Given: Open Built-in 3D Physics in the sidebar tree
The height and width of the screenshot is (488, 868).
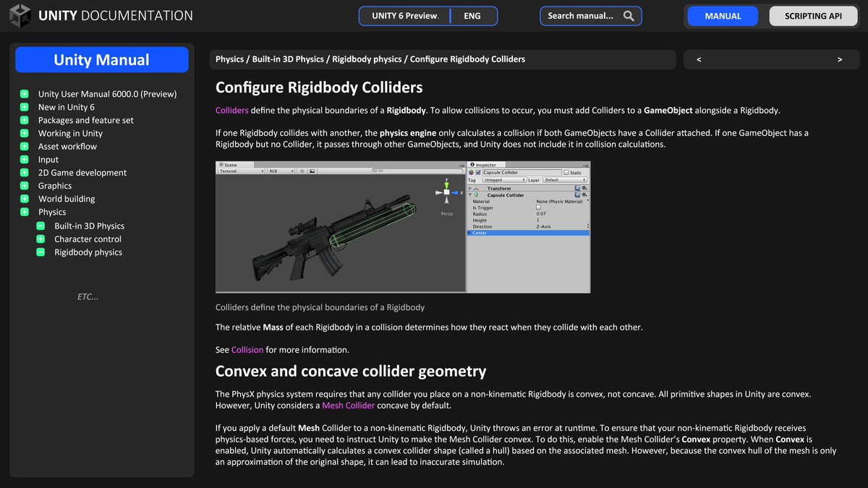Looking at the screenshot, I should click(x=90, y=226).
